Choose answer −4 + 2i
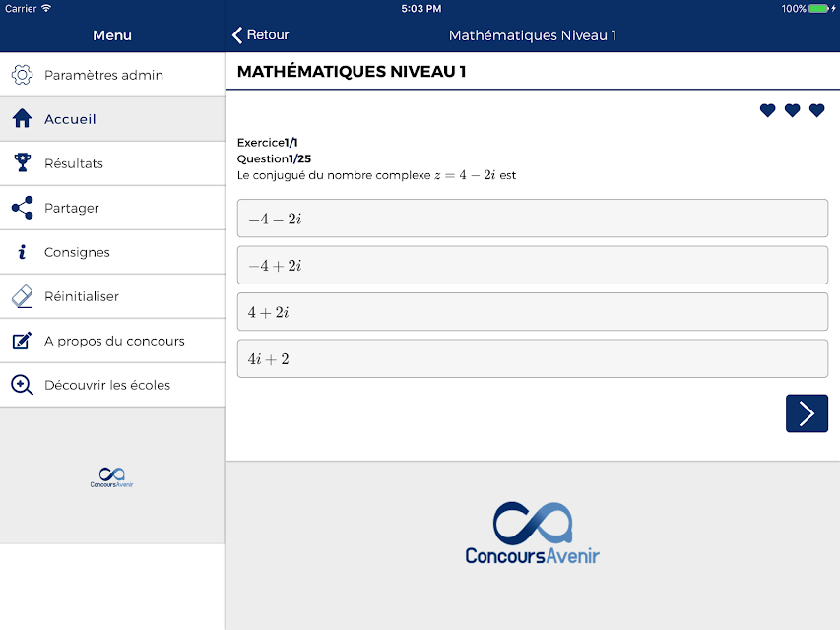 click(533, 265)
